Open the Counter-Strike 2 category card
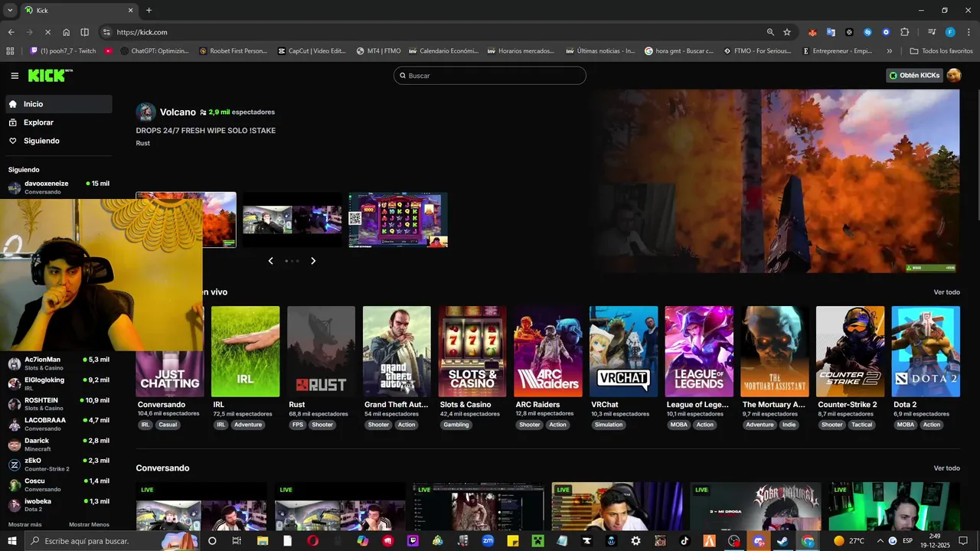Viewport: 980px width, 551px height. [x=851, y=351]
